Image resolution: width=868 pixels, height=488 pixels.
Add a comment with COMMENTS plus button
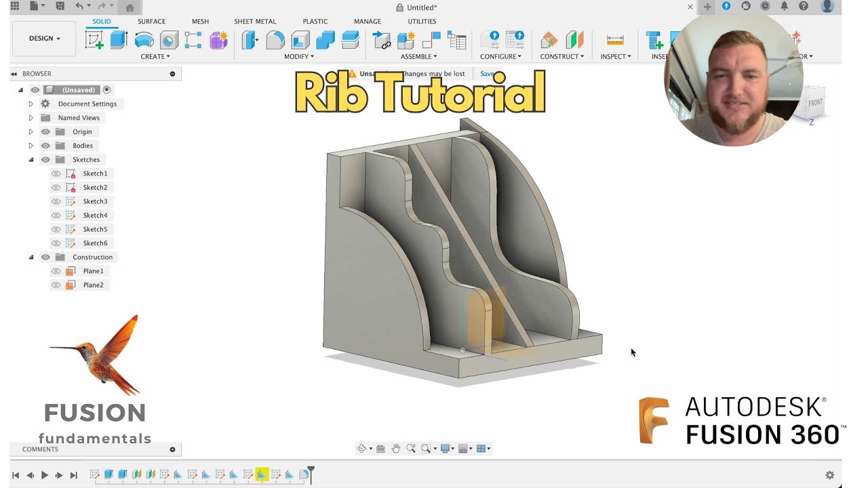tap(172, 449)
